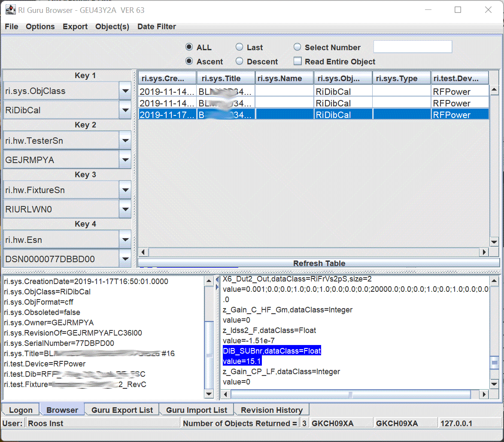
Task: Expand the Key 1 ri.sys.ObjClass dropdown
Action: pos(125,91)
